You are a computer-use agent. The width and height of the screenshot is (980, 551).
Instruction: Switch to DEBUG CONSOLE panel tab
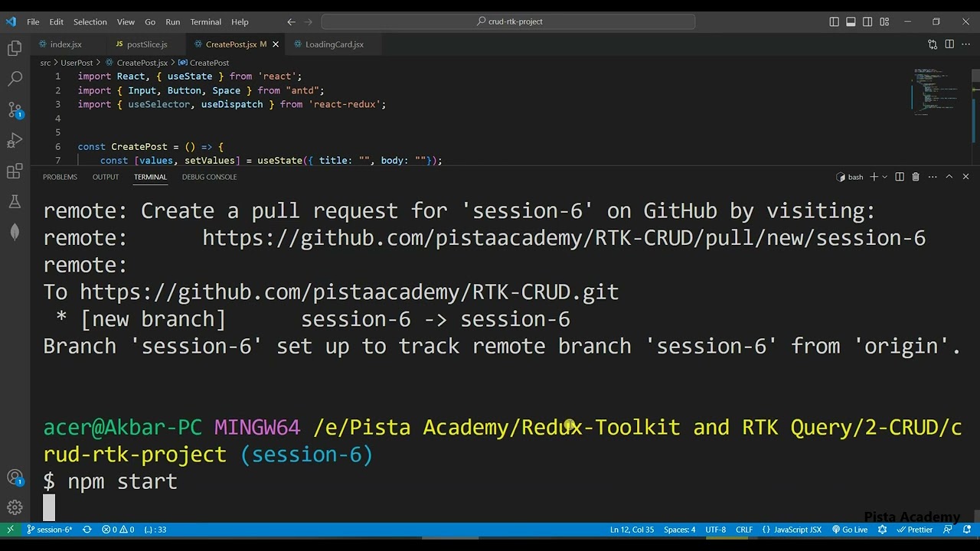tap(209, 177)
